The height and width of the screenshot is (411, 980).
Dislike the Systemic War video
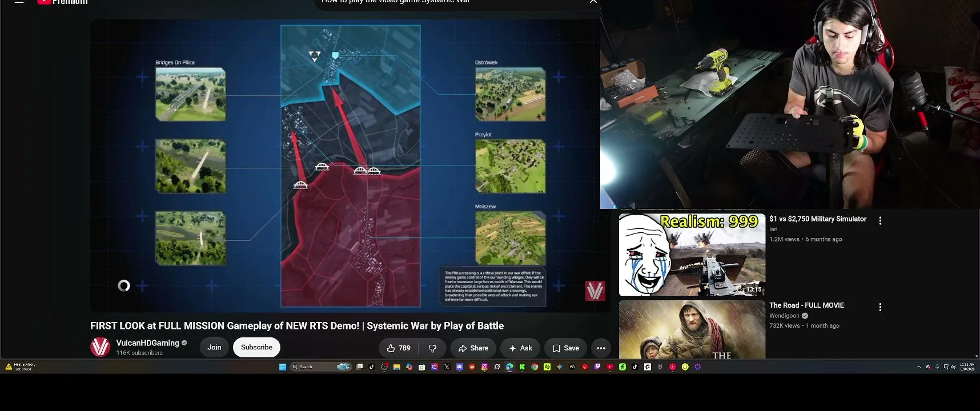[x=432, y=348]
